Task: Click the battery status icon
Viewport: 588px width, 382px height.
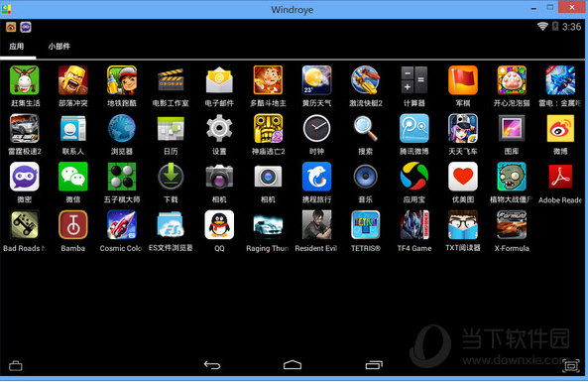Action: [555, 26]
